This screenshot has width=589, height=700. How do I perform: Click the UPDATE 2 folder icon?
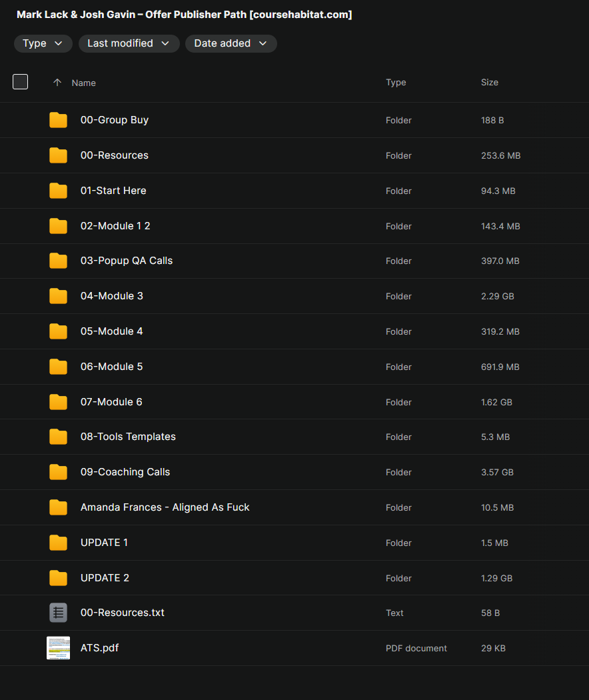[59, 578]
